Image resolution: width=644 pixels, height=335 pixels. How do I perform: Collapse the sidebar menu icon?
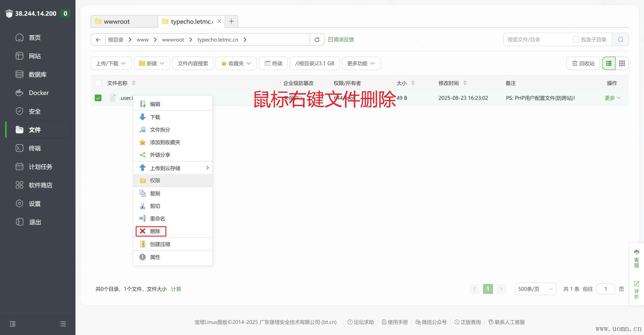(13, 324)
